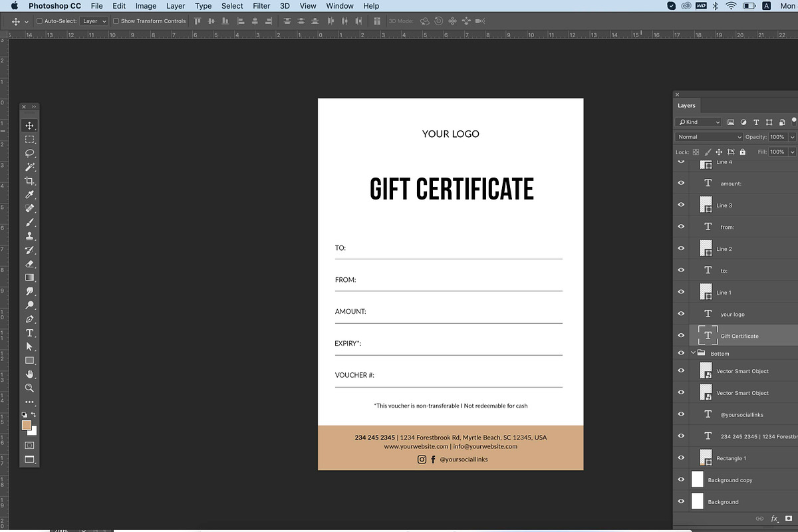Image resolution: width=798 pixels, height=532 pixels.
Task: Select the Brush tool
Action: click(29, 222)
